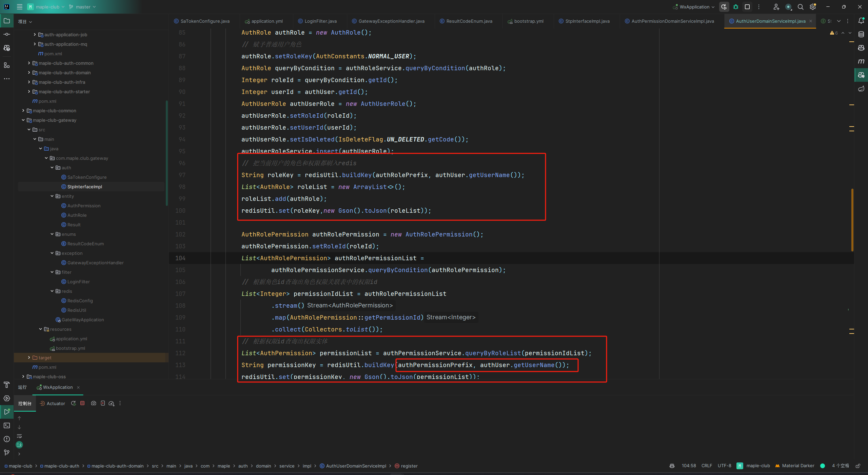868x475 pixels.
Task: Open the Git tool window icon
Action: coord(7,453)
